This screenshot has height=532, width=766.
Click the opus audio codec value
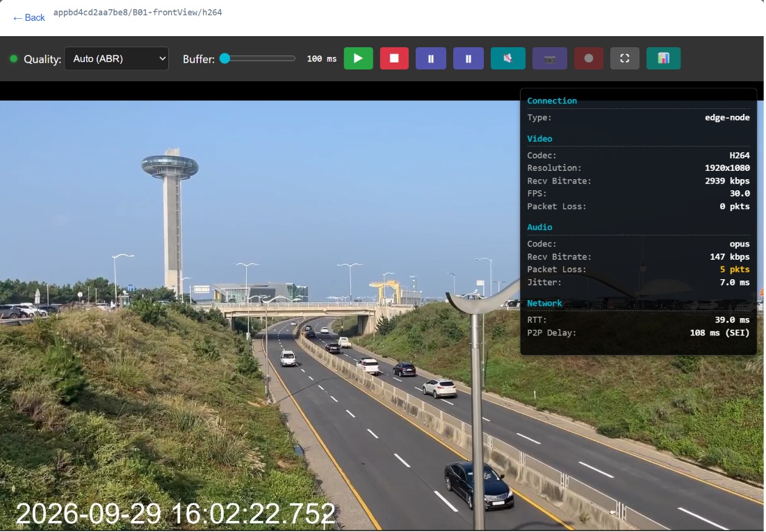pyautogui.click(x=740, y=244)
